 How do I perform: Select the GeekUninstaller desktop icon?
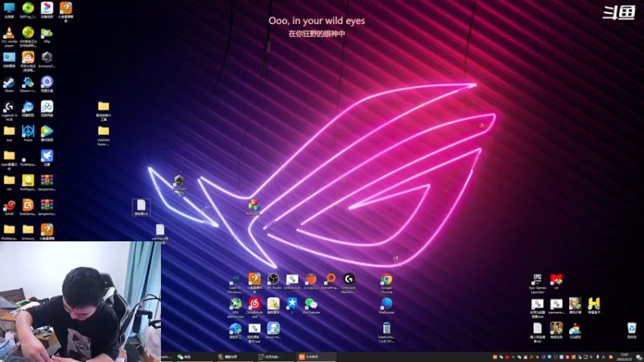(x=386, y=332)
